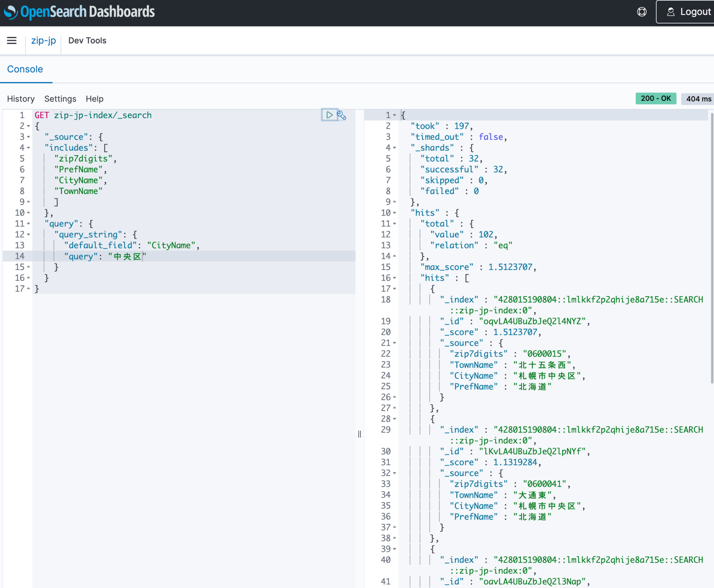Collapse the first hit's _source block
Viewport: 714px width, 588px height.
tap(395, 343)
